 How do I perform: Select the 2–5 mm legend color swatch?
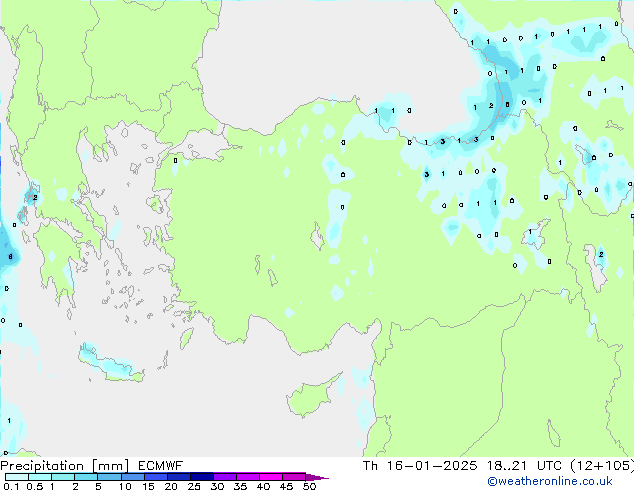[86, 477]
